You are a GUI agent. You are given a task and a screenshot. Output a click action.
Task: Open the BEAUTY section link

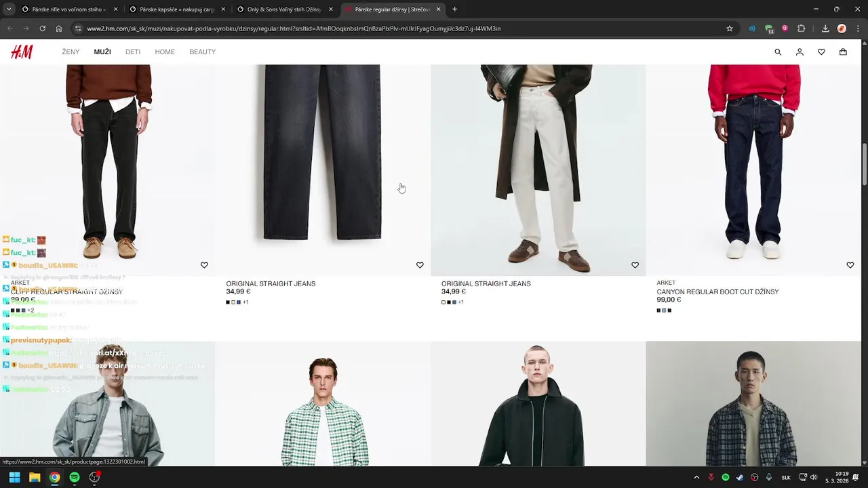[x=203, y=52]
